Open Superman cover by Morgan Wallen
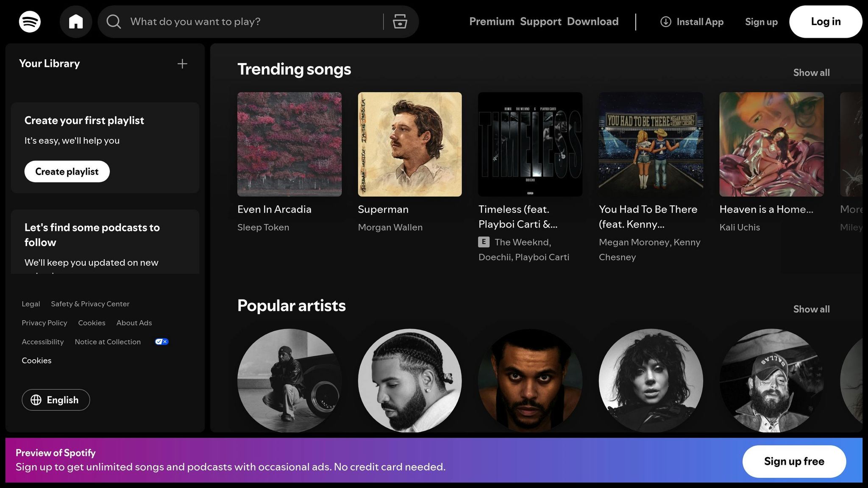 (410, 144)
